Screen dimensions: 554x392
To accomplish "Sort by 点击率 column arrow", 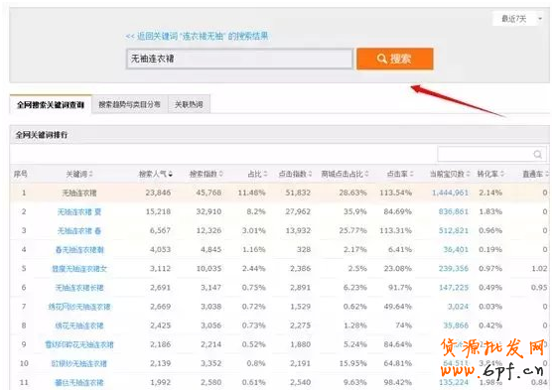I will coord(412,174).
